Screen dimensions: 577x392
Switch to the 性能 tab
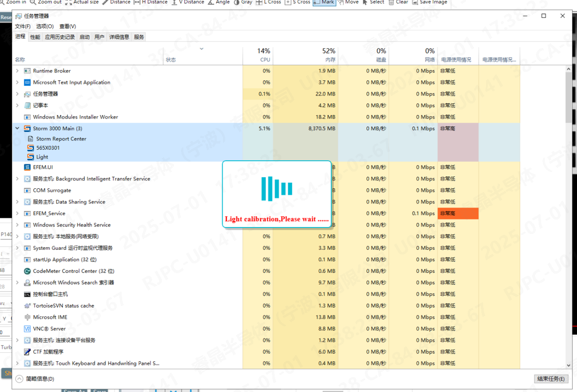pyautogui.click(x=35, y=37)
